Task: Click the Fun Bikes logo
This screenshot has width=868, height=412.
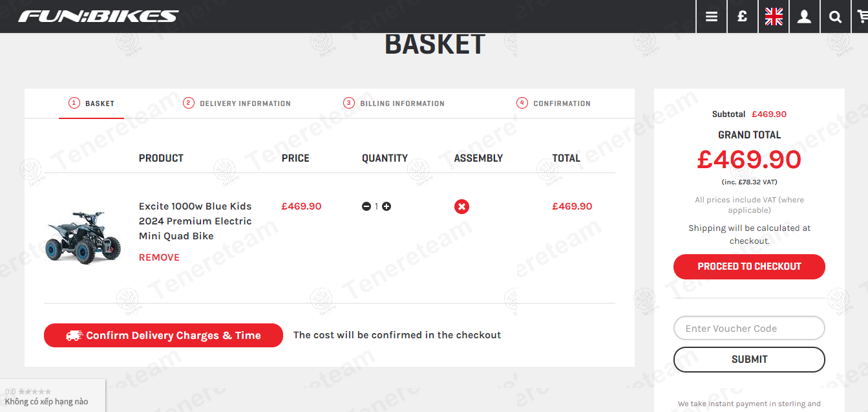Action: [x=98, y=16]
